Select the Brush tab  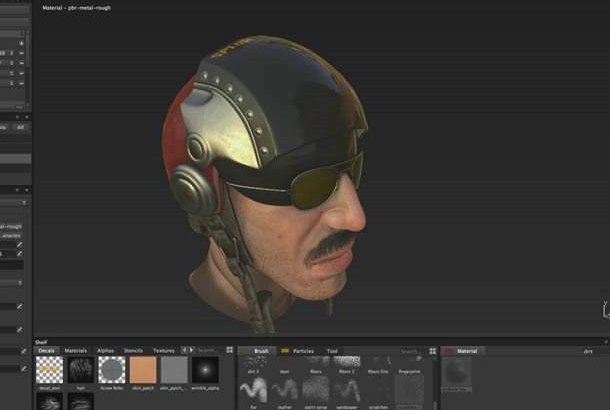(x=261, y=351)
